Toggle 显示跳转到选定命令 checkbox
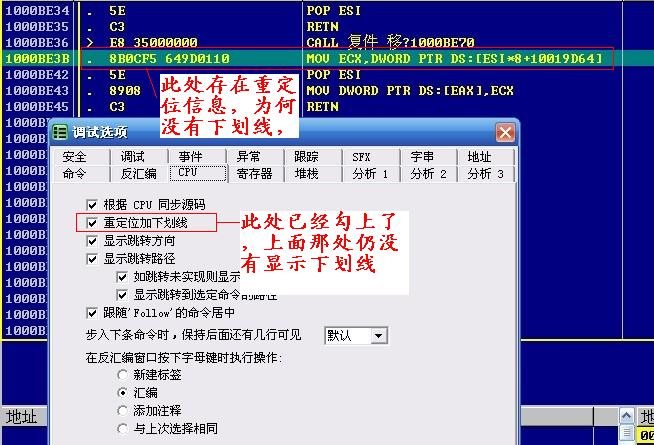This screenshot has width=654, height=445. (122, 295)
